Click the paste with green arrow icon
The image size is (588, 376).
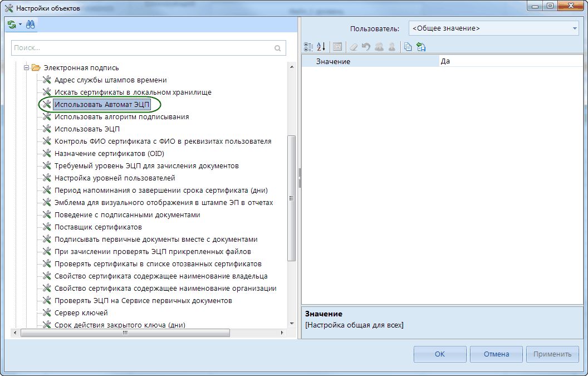pos(421,47)
